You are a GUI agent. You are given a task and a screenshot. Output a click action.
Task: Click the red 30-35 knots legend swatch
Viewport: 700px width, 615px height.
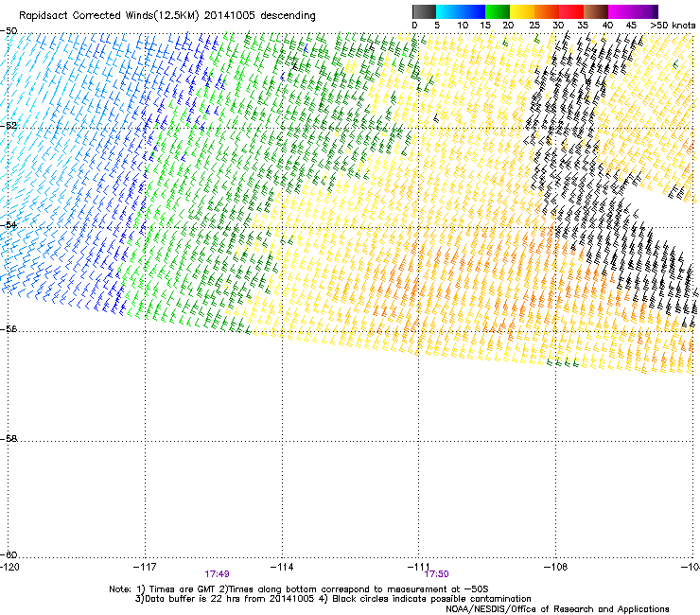click(x=571, y=11)
